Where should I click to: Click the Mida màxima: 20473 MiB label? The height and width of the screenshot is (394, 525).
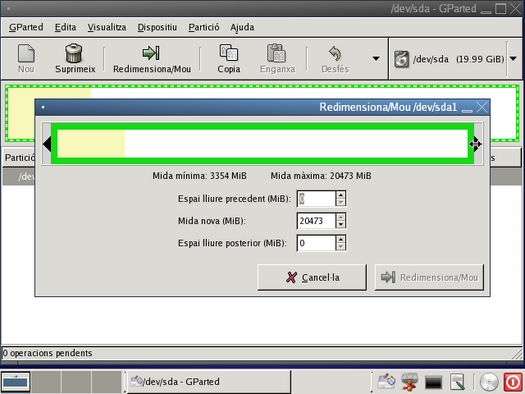(x=321, y=176)
